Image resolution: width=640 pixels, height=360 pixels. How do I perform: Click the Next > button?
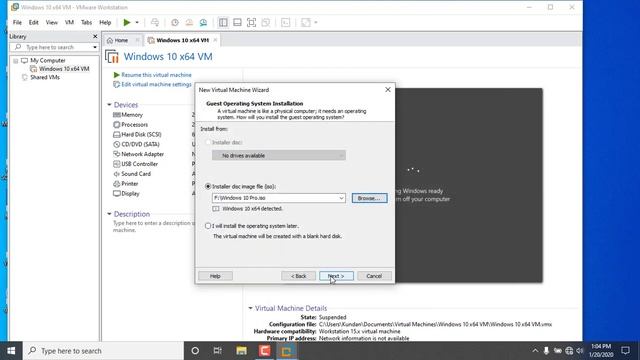tap(336, 276)
